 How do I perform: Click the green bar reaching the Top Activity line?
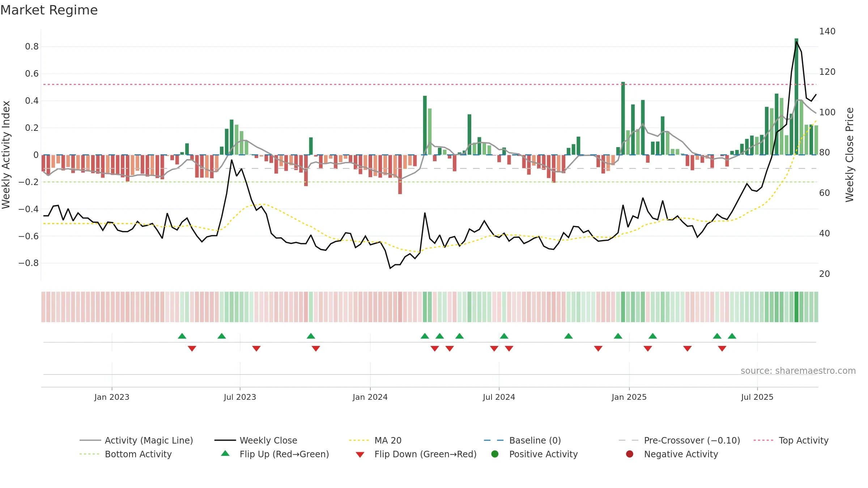pos(623,118)
